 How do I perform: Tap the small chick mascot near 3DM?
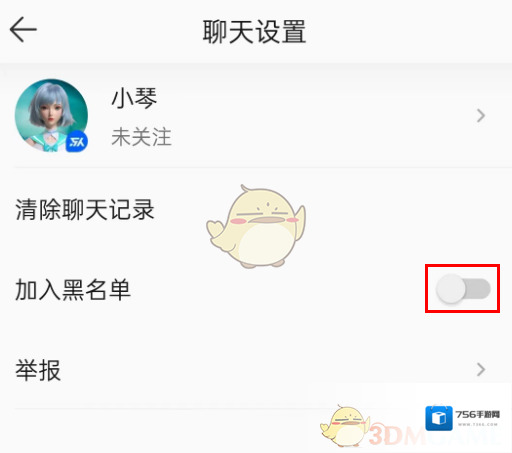(x=345, y=426)
